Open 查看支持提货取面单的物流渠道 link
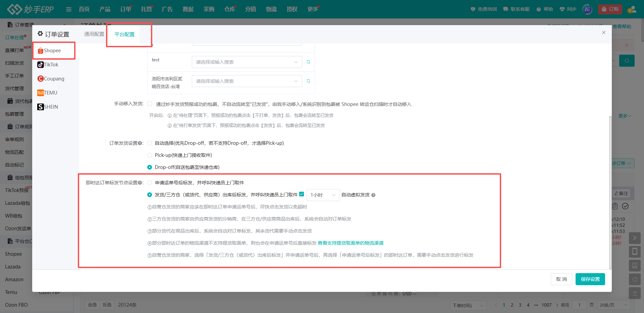The image size is (644, 313). (351, 243)
